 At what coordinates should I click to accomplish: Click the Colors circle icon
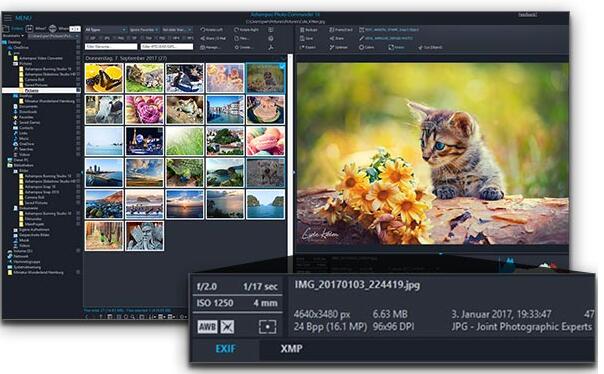pos(361,47)
